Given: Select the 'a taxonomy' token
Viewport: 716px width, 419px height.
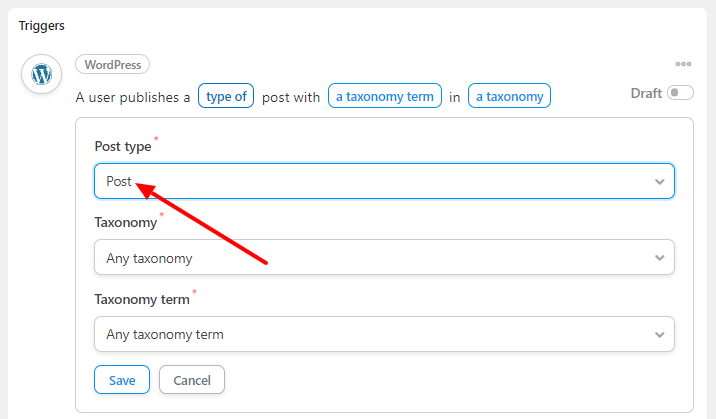Looking at the screenshot, I should pyautogui.click(x=509, y=96).
